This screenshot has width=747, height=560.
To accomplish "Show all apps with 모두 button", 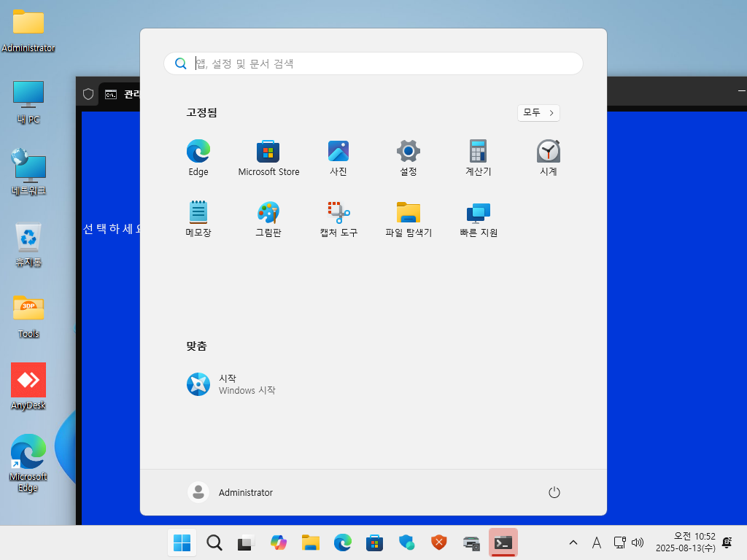I will (538, 113).
